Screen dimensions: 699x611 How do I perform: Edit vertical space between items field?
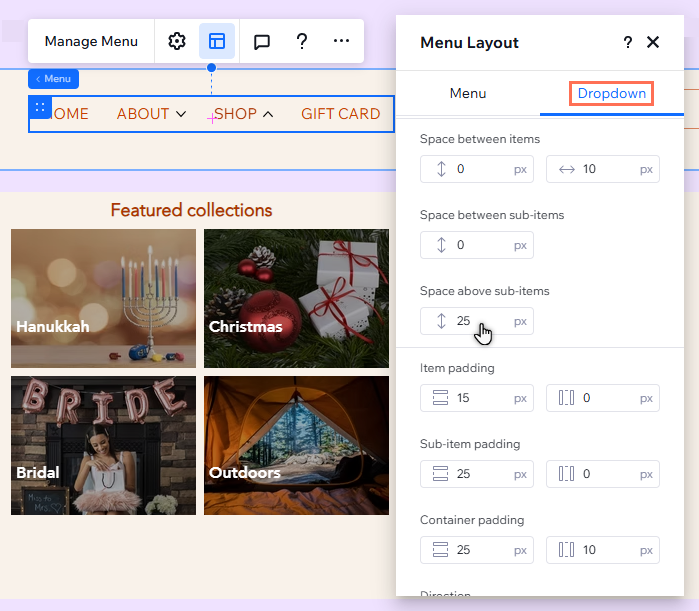click(x=477, y=169)
